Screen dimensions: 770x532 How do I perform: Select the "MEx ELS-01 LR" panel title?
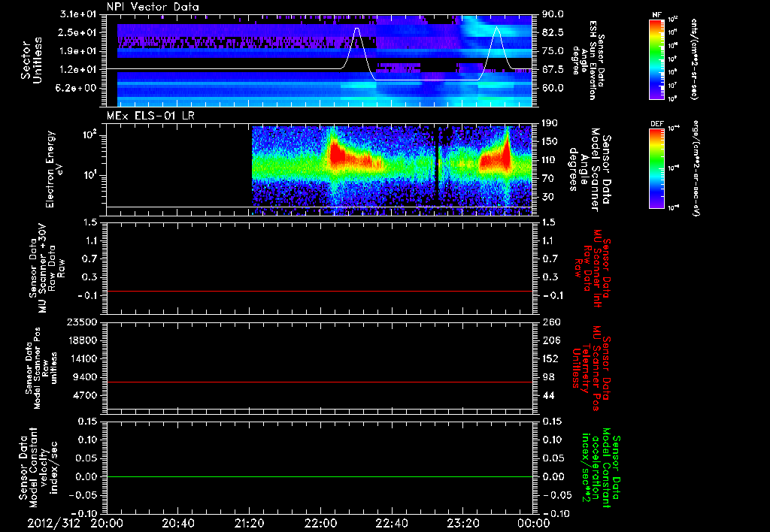pyautogui.click(x=150, y=116)
